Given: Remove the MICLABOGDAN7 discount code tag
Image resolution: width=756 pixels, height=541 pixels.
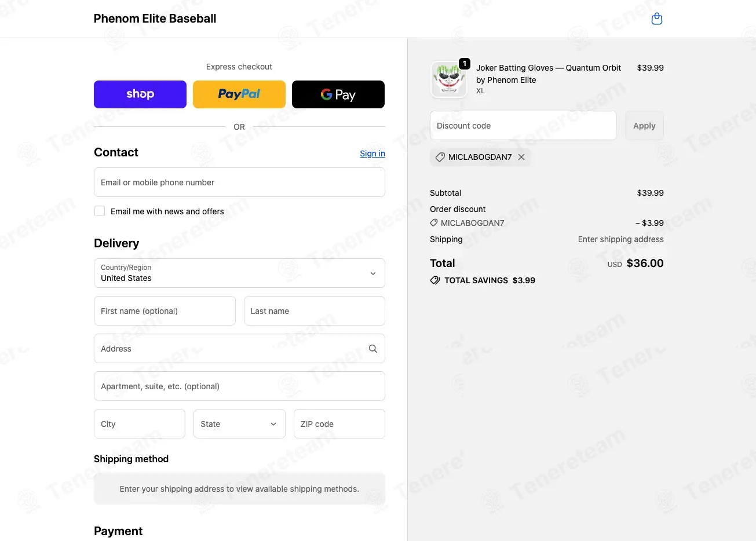Looking at the screenshot, I should tap(521, 157).
